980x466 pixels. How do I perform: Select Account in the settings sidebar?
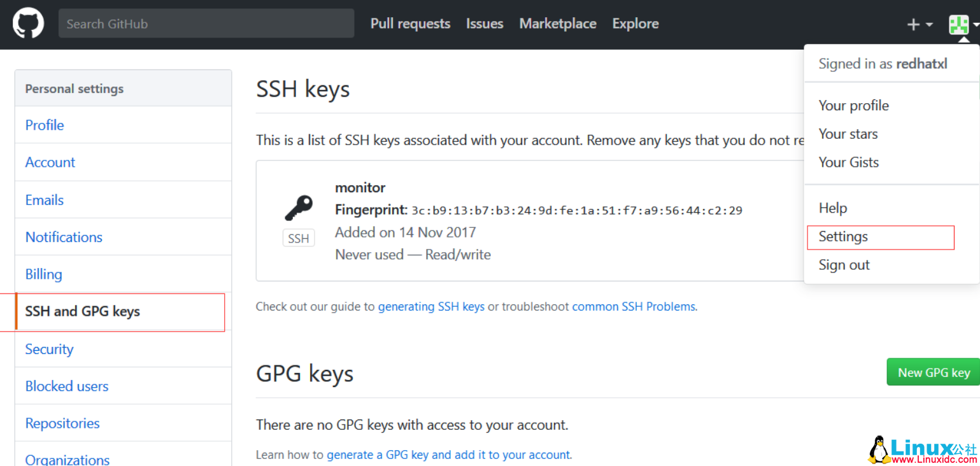tap(123, 162)
